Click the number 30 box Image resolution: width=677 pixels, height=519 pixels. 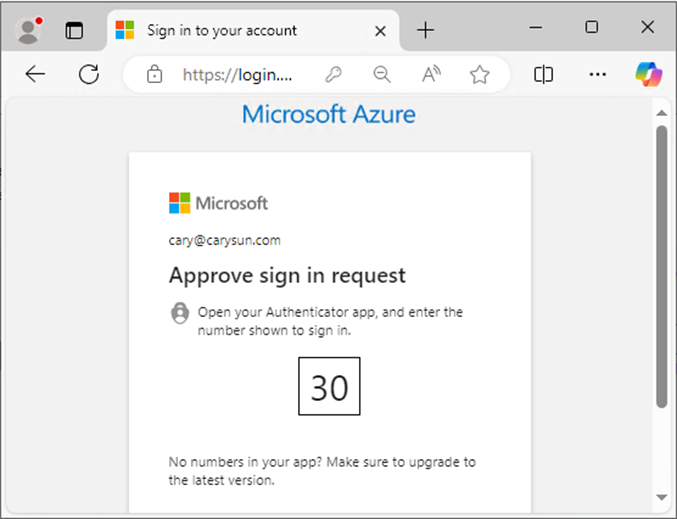[x=329, y=386]
